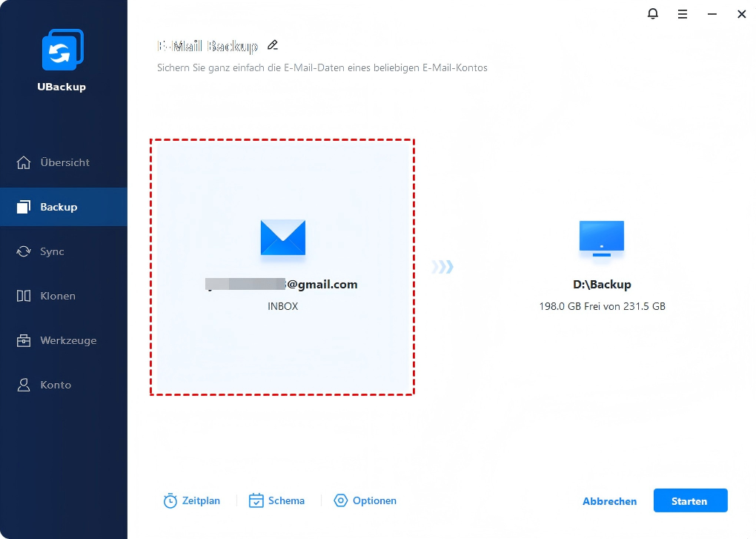
Task: Open Zeitplan schedule settings
Action: pos(192,500)
